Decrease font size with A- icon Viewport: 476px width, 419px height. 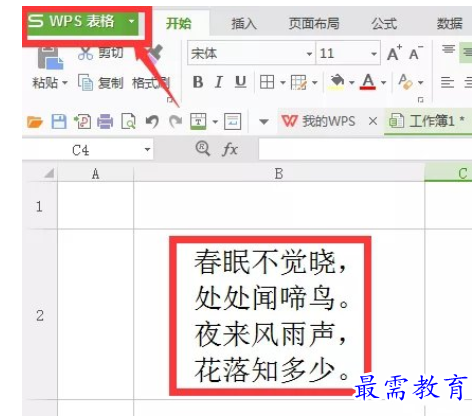pos(416,53)
